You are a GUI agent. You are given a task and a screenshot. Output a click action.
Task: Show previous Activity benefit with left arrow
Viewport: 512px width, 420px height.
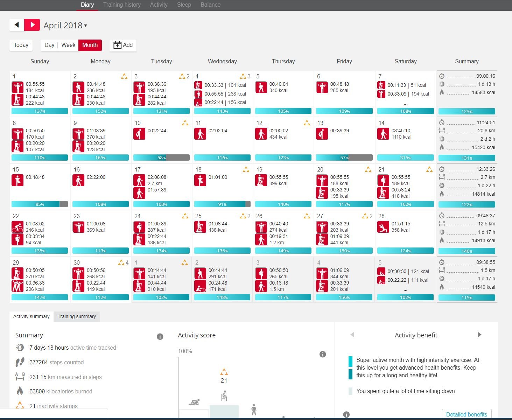pyautogui.click(x=352, y=335)
